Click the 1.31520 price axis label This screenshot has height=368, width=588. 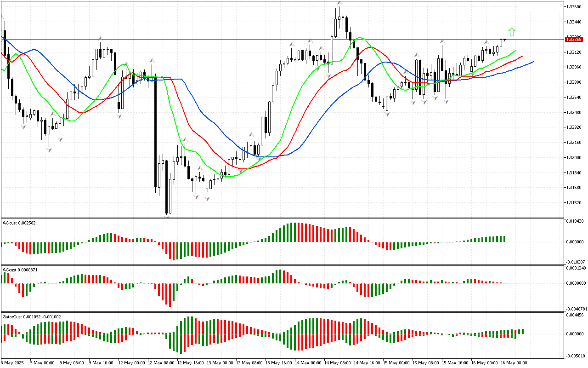(574, 203)
